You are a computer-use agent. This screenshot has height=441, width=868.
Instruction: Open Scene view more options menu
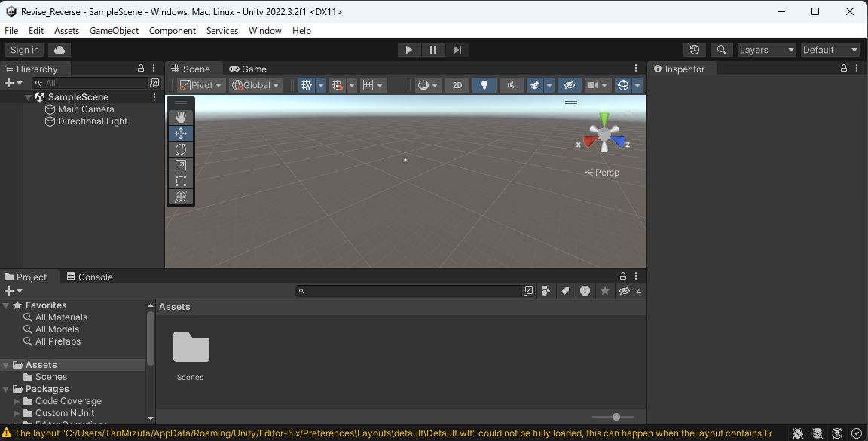(636, 68)
